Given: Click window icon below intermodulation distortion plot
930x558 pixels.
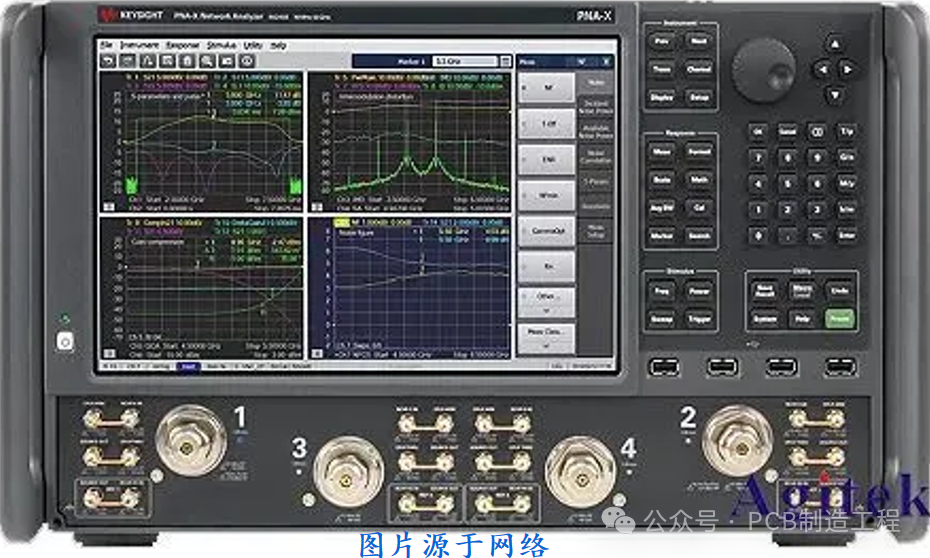Looking at the screenshot, I should pos(317,207).
